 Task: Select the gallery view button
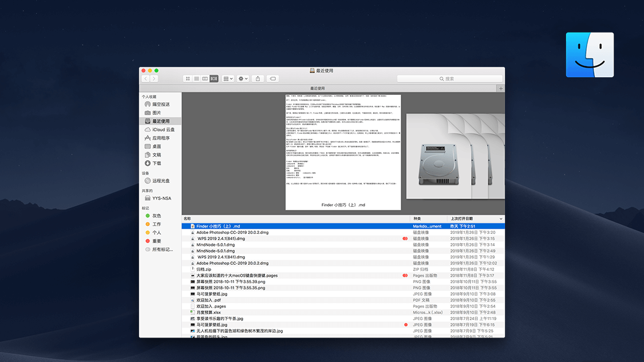click(x=214, y=78)
